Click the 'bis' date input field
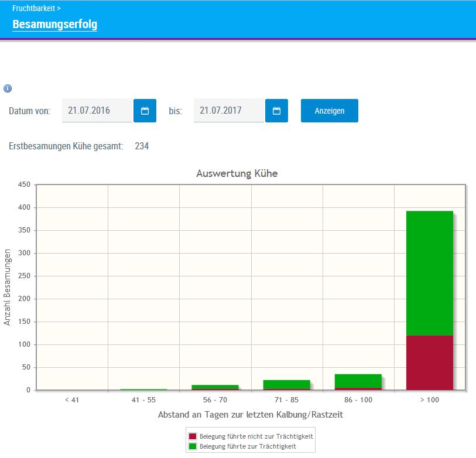Screen dimensions: 476x458 pos(229,110)
